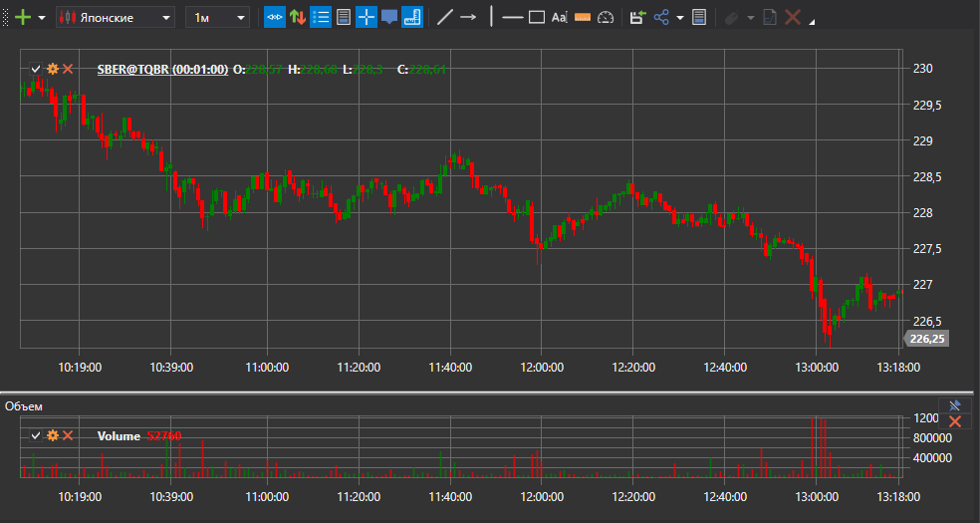Click the green plus add-element button
This screenshot has height=523, width=980.
click(22, 17)
